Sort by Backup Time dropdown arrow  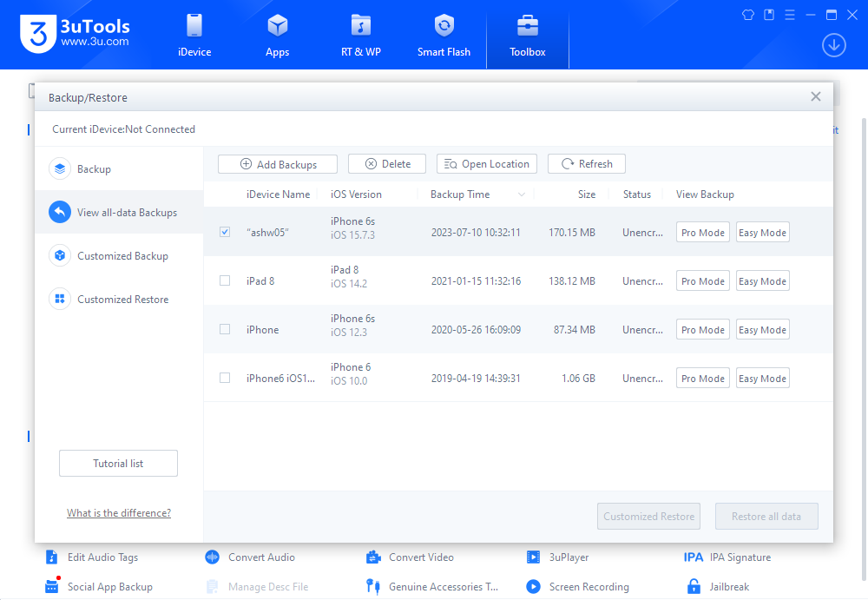522,195
